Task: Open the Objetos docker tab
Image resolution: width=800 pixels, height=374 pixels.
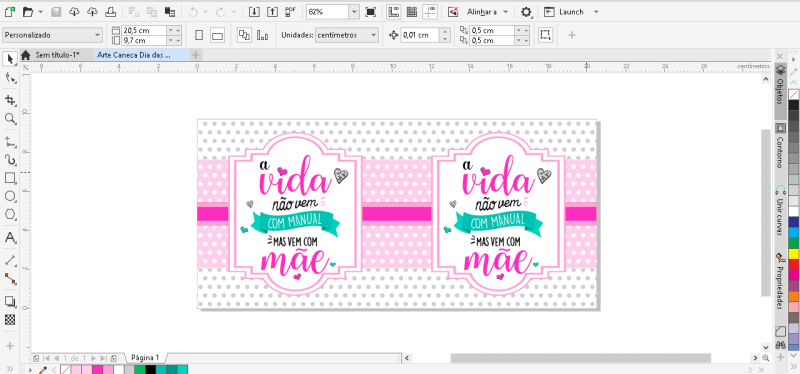Action: tap(780, 91)
